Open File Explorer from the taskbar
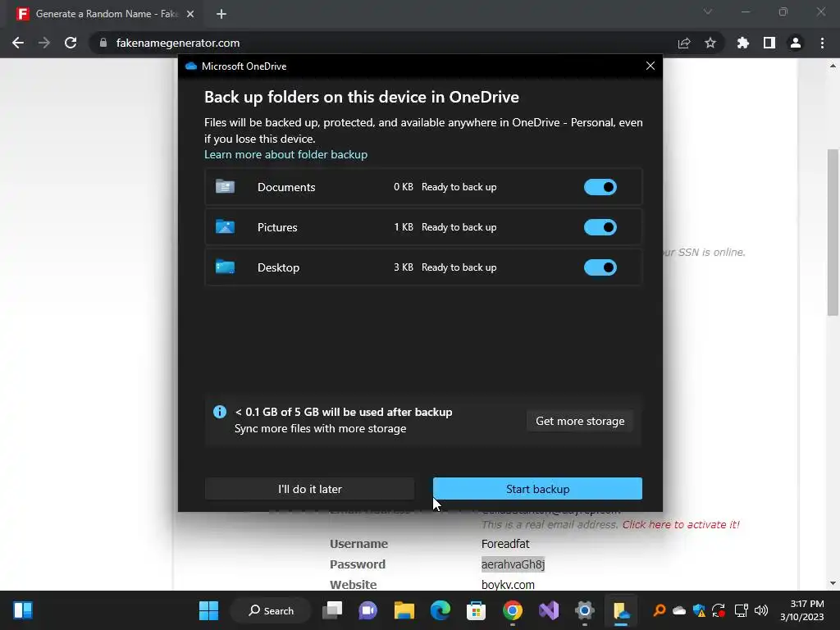 [x=404, y=610]
